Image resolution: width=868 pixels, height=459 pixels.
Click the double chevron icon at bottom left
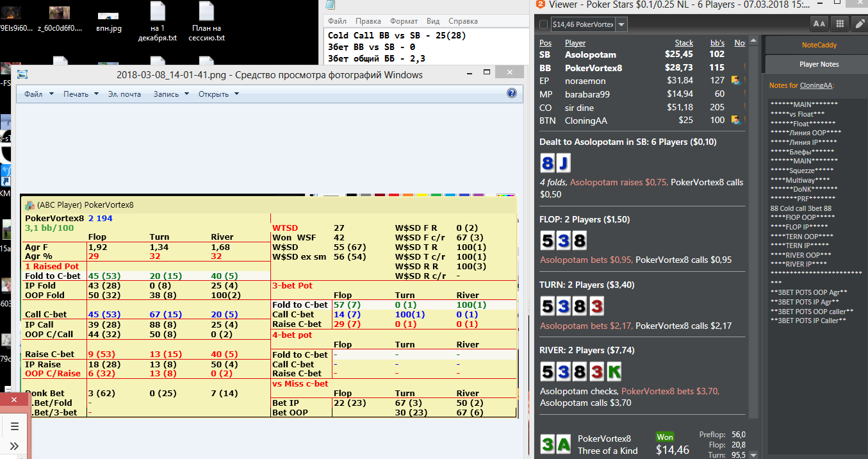pyautogui.click(x=15, y=446)
